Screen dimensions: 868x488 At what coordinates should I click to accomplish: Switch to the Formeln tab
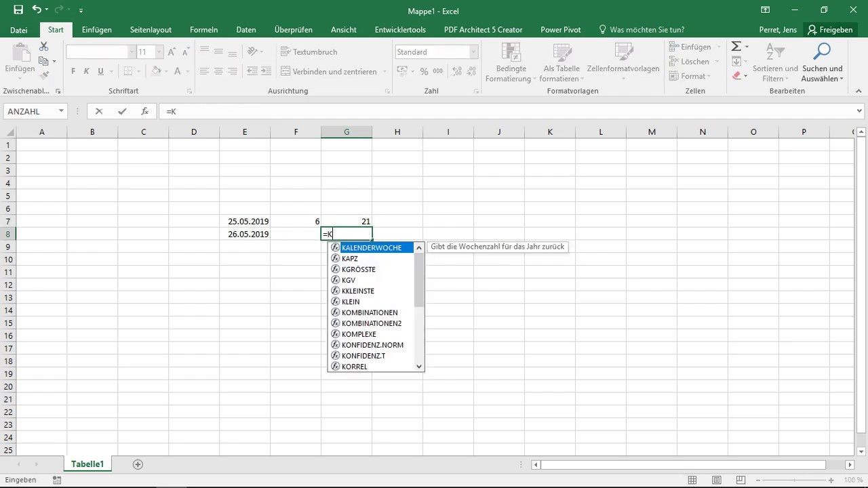203,30
